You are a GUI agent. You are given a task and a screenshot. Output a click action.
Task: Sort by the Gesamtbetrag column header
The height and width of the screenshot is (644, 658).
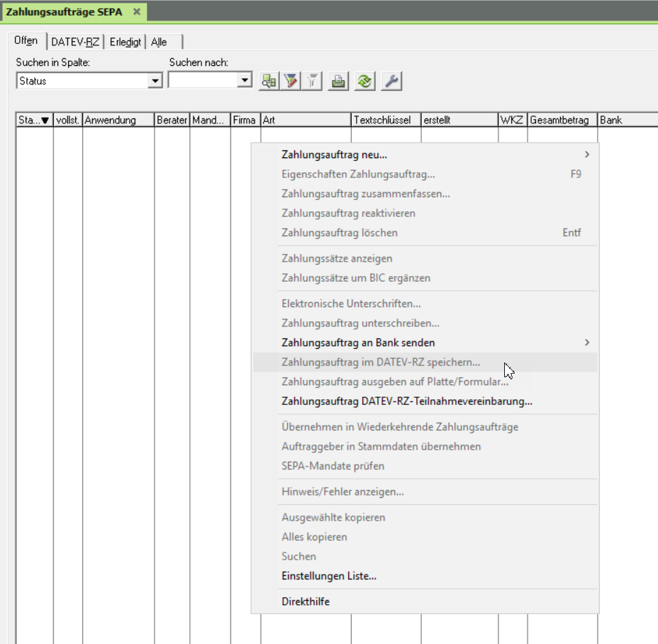(562, 120)
